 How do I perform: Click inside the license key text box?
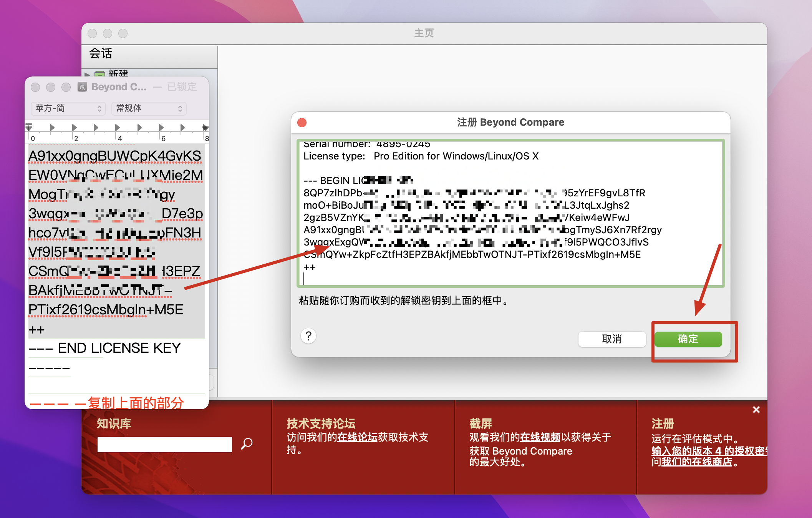pyautogui.click(x=510, y=213)
